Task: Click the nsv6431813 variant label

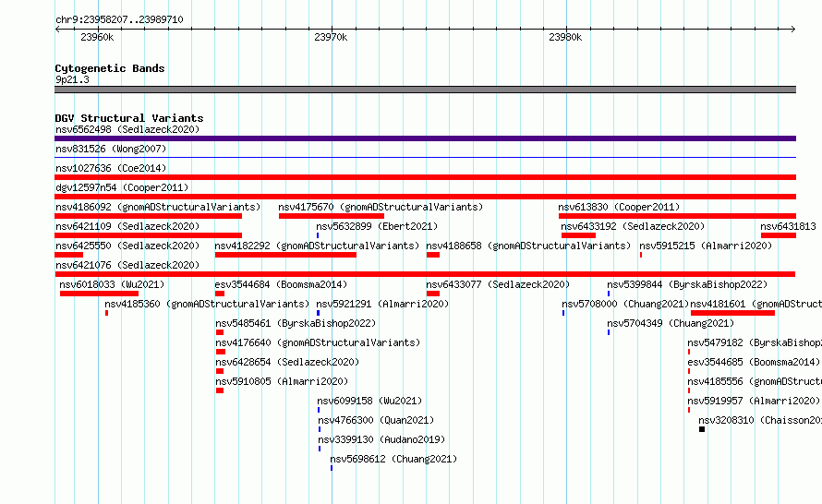Action: (788, 226)
